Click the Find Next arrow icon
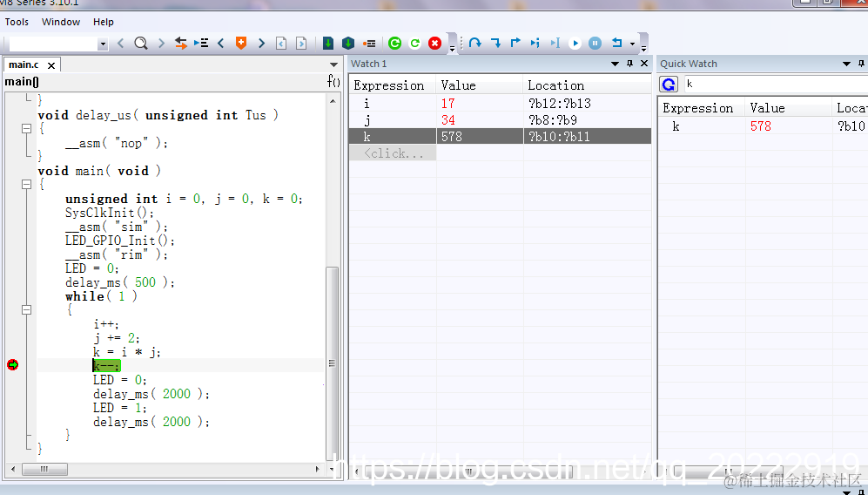Viewport: 868px width, 495px height. (161, 44)
